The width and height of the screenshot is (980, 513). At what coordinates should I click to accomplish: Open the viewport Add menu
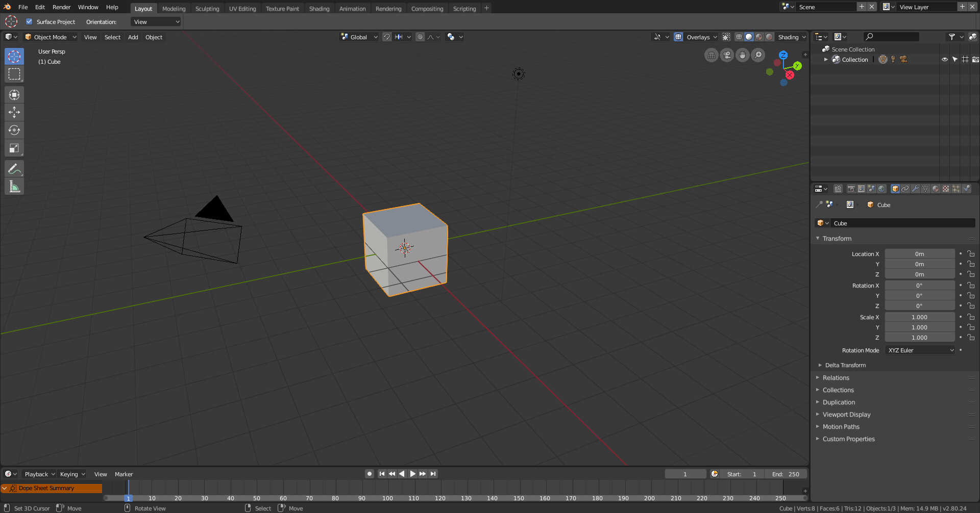coord(133,37)
